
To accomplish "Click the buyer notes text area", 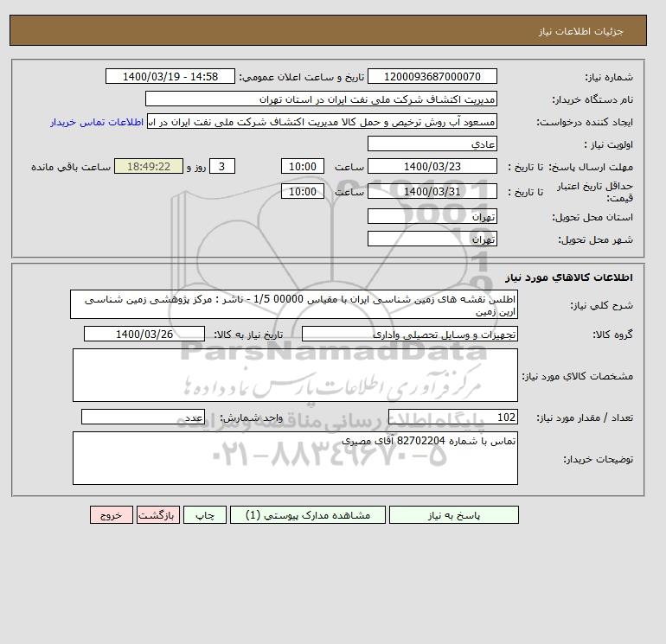I will pyautogui.click(x=295, y=458).
